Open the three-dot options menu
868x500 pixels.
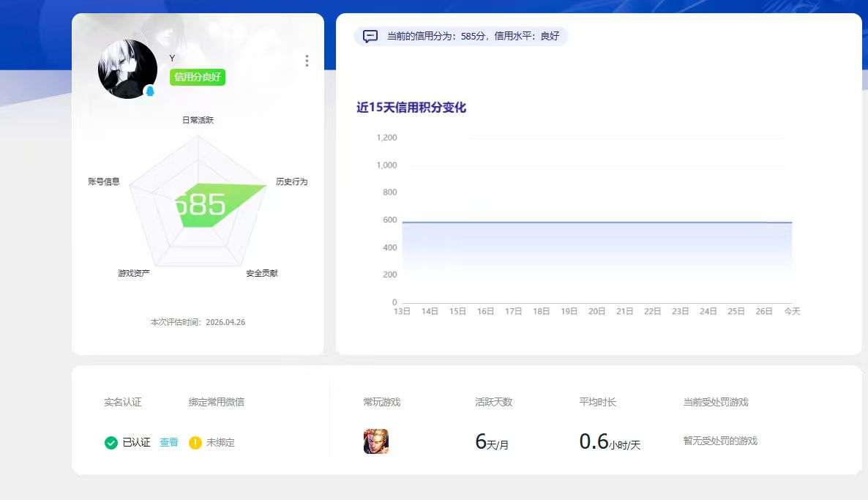(307, 61)
